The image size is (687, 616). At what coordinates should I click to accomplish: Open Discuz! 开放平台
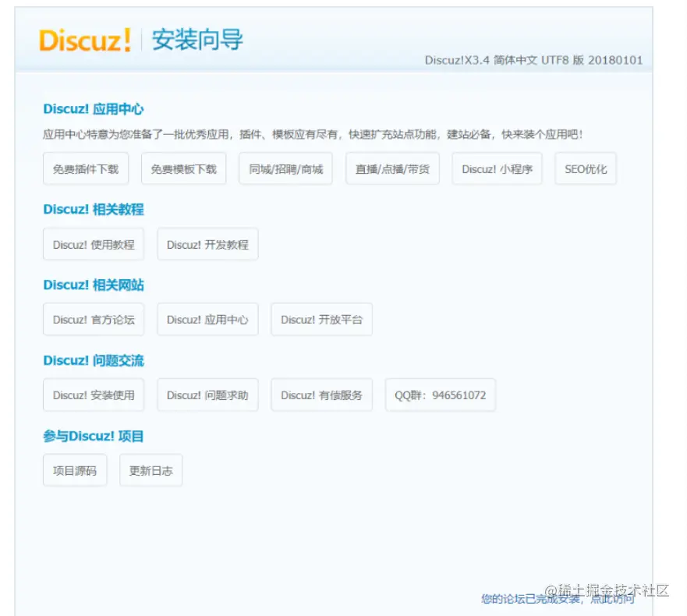pos(321,320)
